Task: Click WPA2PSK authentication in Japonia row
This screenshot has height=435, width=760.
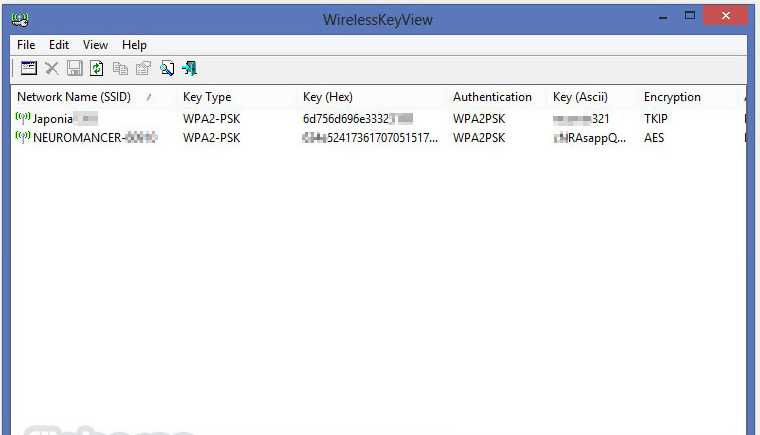Action: point(479,119)
